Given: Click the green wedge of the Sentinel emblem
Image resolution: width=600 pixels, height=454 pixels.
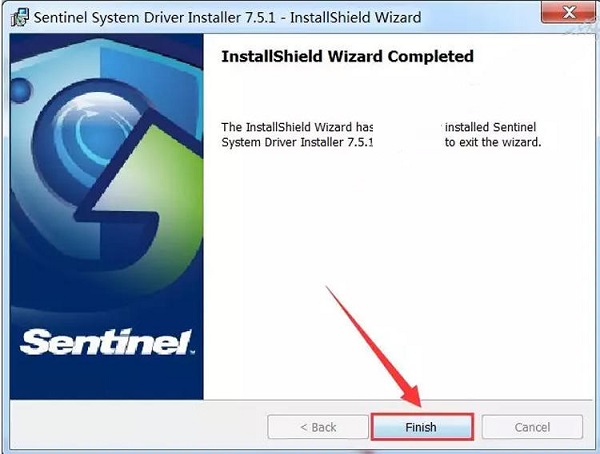Looking at the screenshot, I should [153, 191].
